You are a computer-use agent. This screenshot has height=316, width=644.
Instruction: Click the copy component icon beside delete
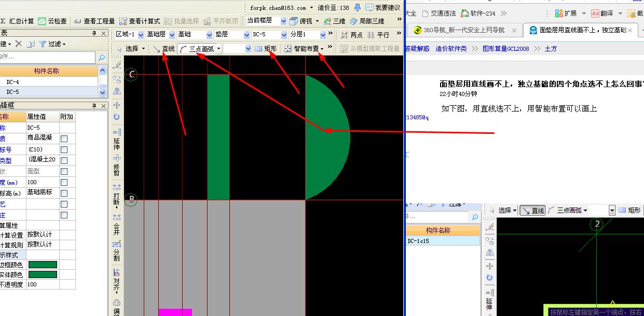31,44
